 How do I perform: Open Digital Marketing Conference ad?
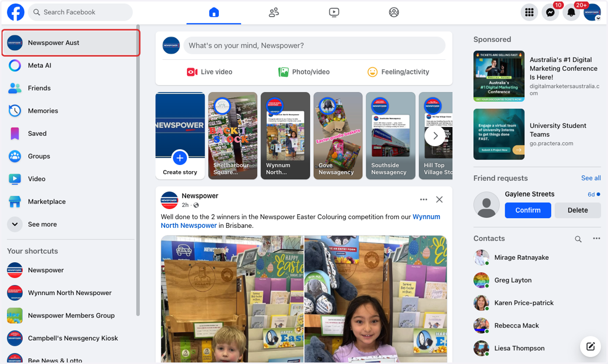pos(537,76)
